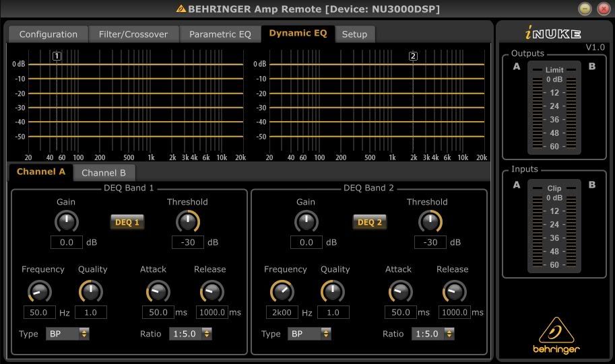Click the DEQ Band 1 Threshold value field

188,242
